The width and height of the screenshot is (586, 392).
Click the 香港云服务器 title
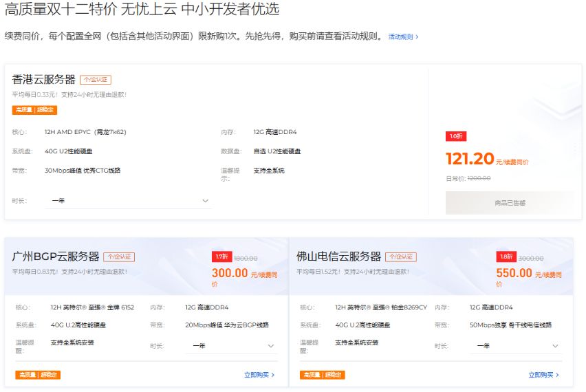pyautogui.click(x=43, y=80)
